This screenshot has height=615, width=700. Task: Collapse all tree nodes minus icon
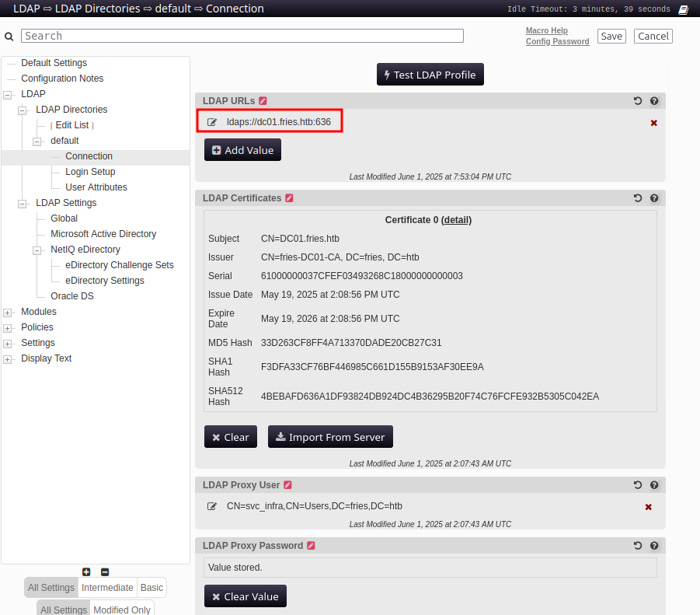point(105,571)
